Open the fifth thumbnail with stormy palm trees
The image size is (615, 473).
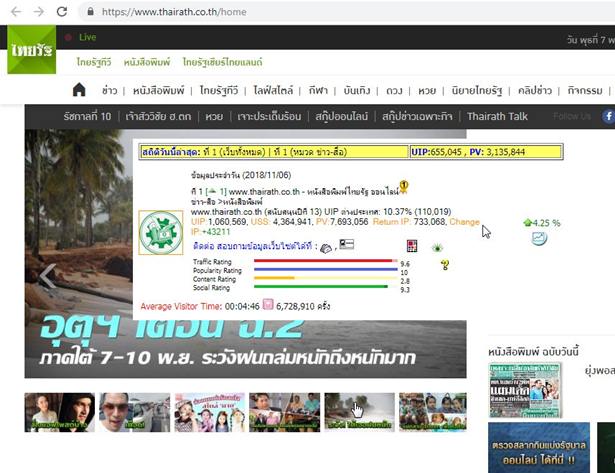pos(360,412)
